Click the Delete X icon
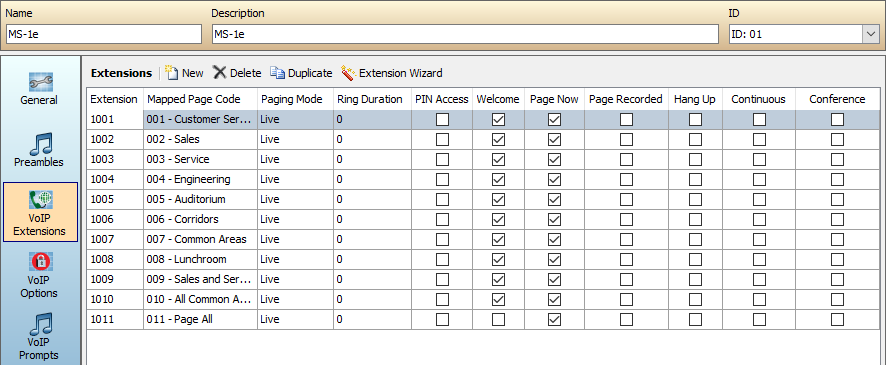886x365 pixels. (219, 73)
